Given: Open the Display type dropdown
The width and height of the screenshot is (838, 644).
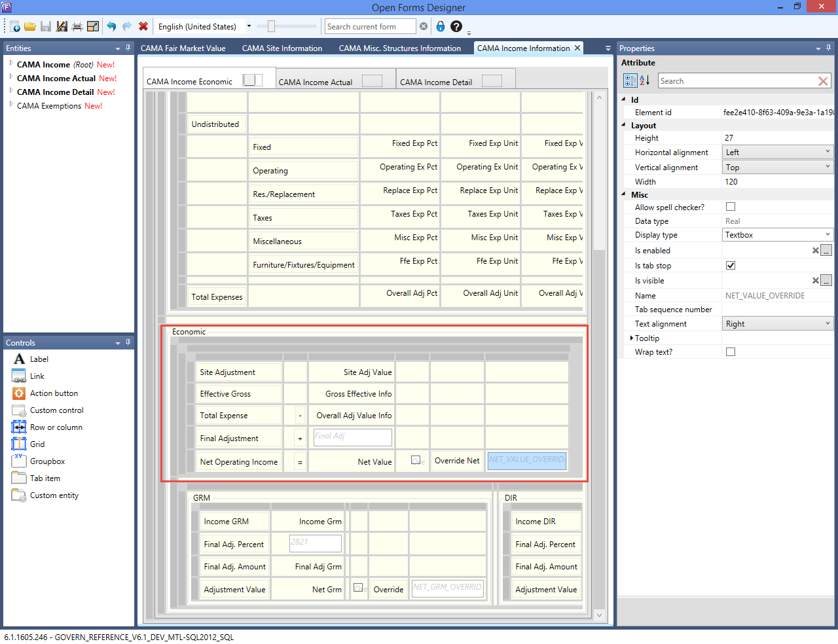Looking at the screenshot, I should (778, 235).
